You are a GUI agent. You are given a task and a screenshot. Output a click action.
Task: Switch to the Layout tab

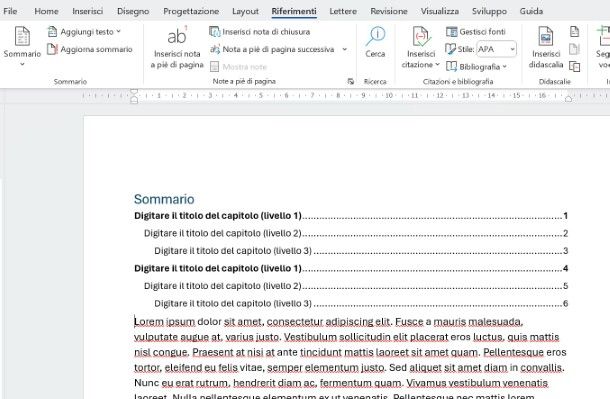[x=245, y=11]
